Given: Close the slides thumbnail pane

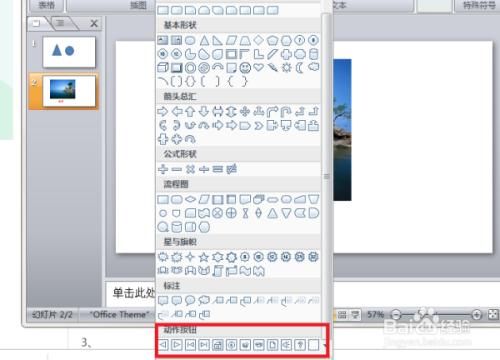Looking at the screenshot, I should point(94,23).
